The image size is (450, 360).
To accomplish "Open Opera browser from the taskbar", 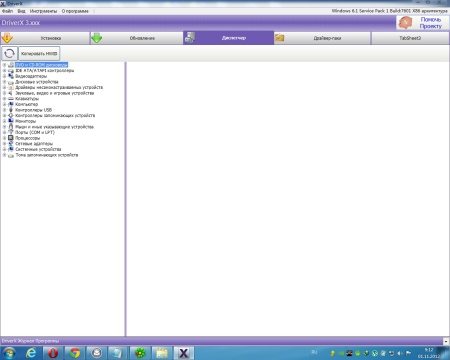I will click(53, 353).
